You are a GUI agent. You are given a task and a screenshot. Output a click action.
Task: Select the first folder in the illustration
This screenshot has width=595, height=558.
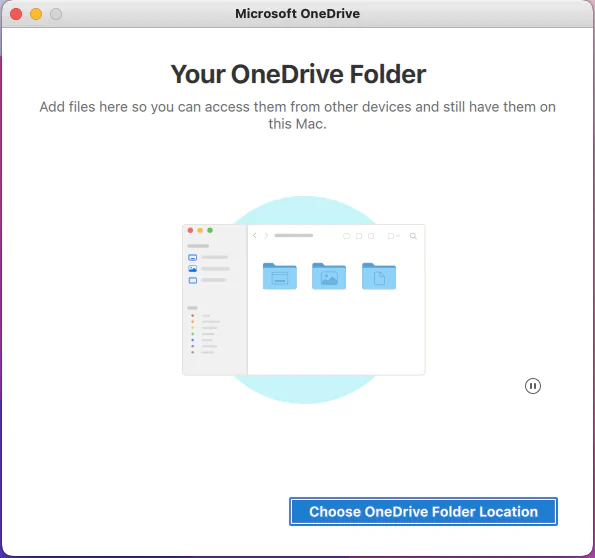(280, 276)
